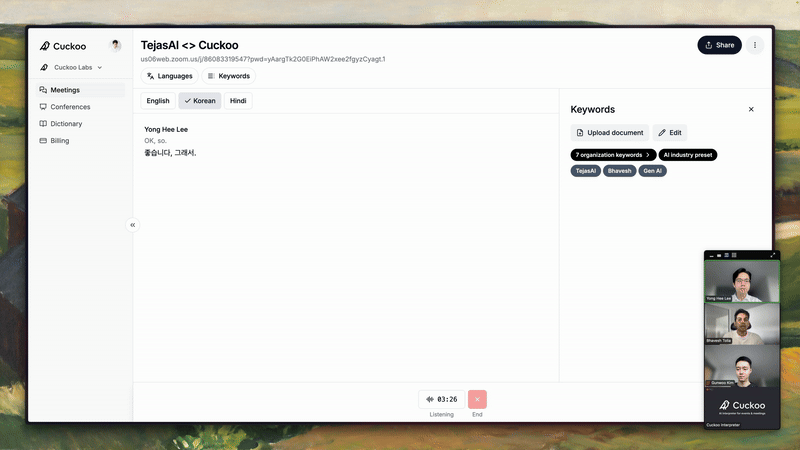The width and height of the screenshot is (800, 450).
Task: Click the Share button
Action: (719, 45)
